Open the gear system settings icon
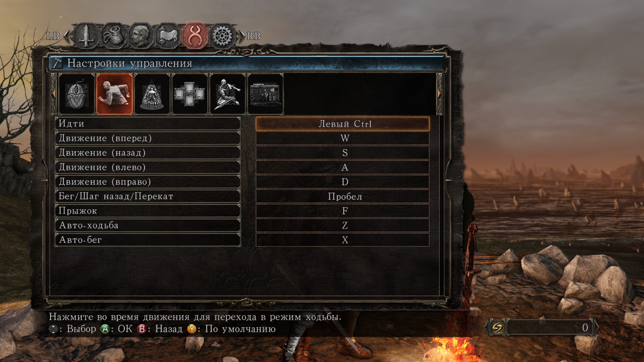The image size is (644, 362). tap(222, 36)
